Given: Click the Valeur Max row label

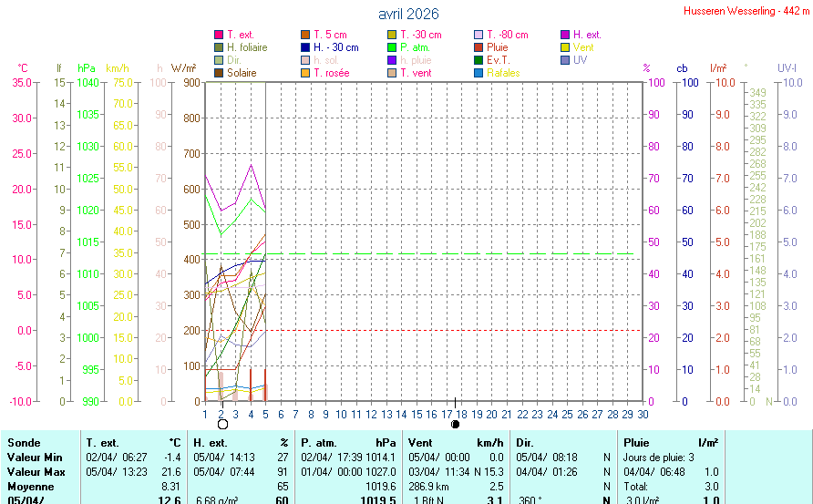Looking at the screenshot, I should (x=36, y=471).
